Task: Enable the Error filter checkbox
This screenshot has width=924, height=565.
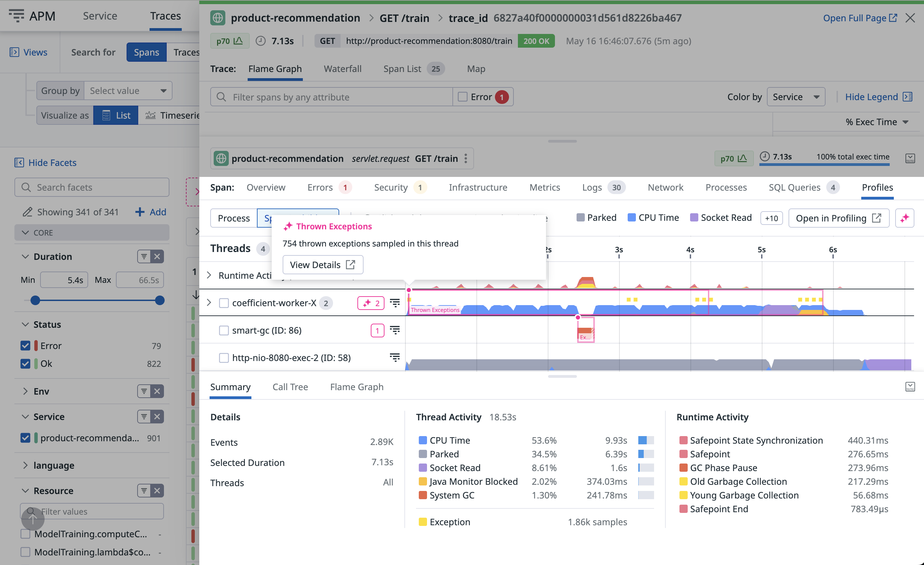Action: 463,97
